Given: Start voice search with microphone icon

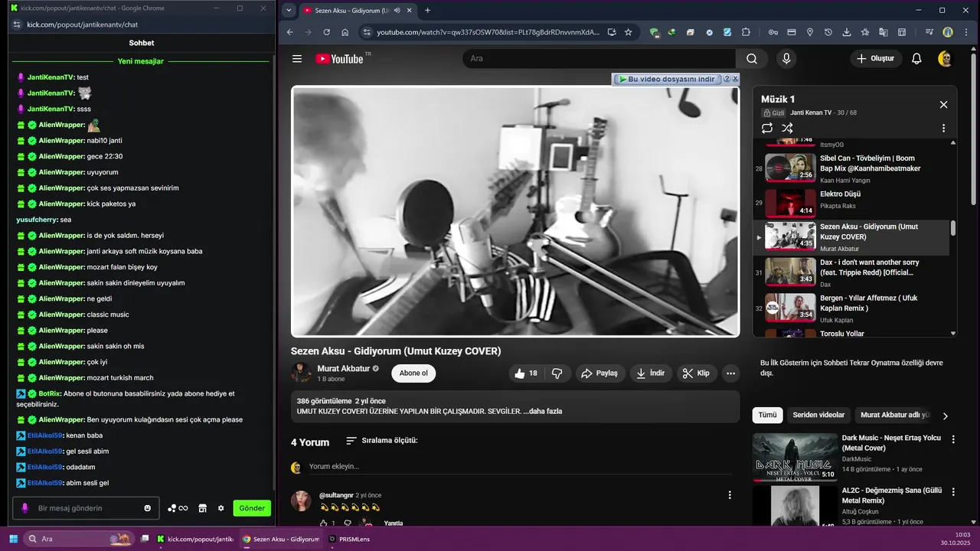Looking at the screenshot, I should pyautogui.click(x=786, y=59).
